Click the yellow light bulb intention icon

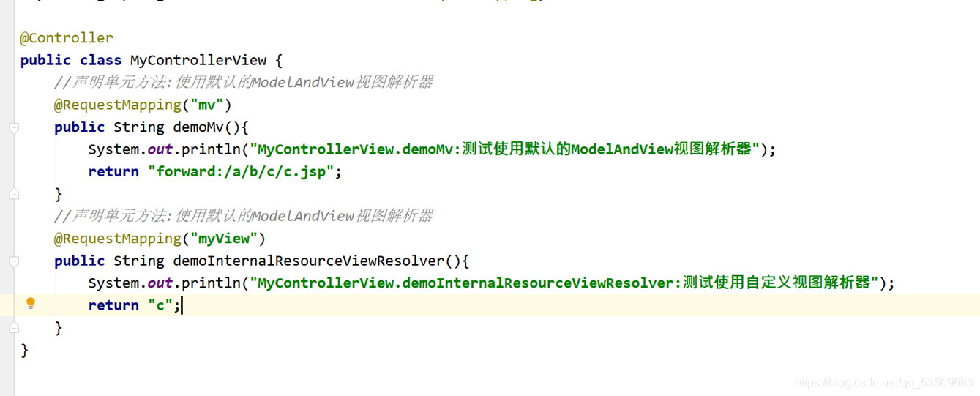30,304
